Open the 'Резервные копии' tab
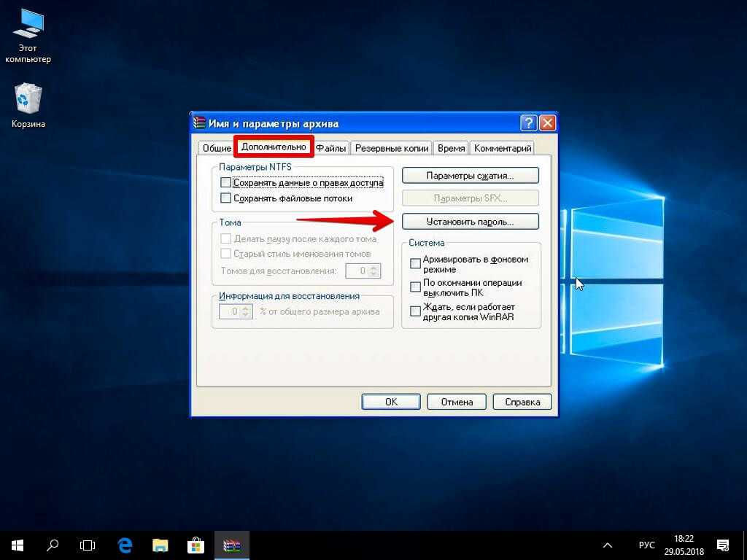 click(x=392, y=148)
